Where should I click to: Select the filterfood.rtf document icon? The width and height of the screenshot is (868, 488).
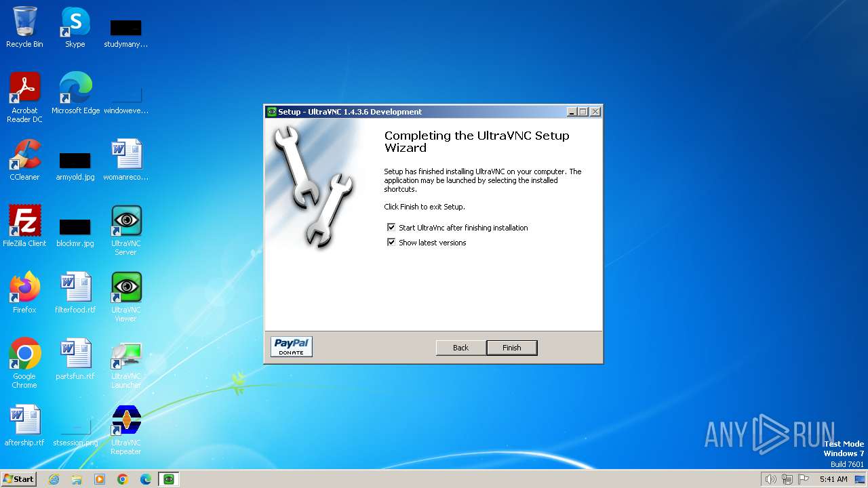coord(75,292)
